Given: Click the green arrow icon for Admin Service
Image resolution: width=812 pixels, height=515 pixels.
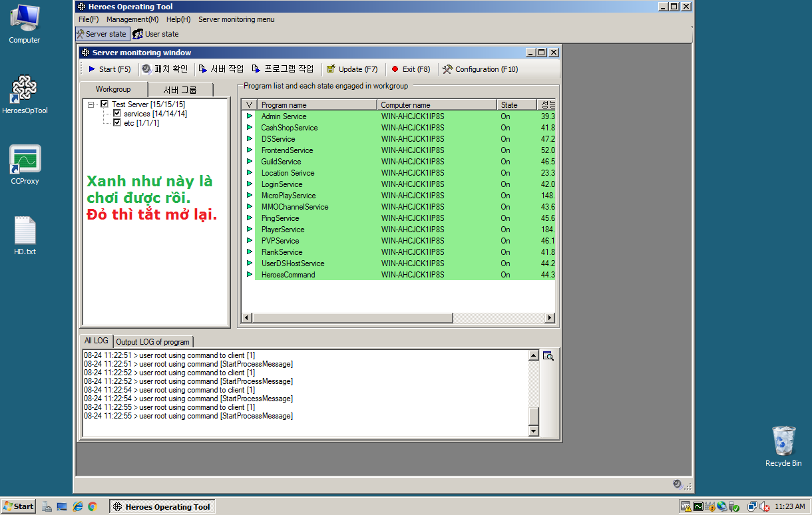Looking at the screenshot, I should (250, 116).
